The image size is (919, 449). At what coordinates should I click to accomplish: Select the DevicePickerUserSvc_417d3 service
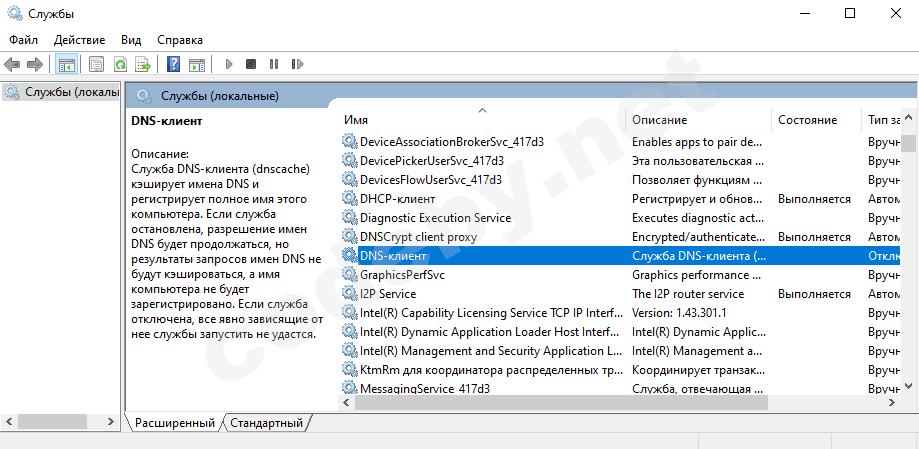(x=432, y=161)
